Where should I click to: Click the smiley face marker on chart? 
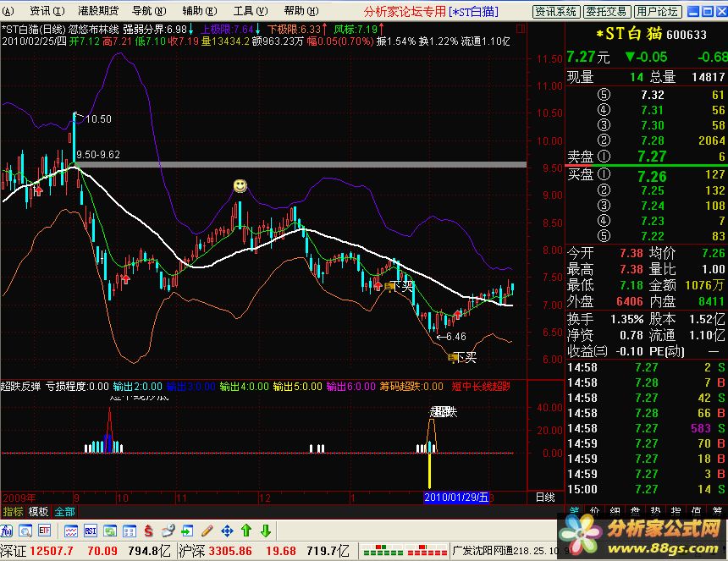point(240,186)
